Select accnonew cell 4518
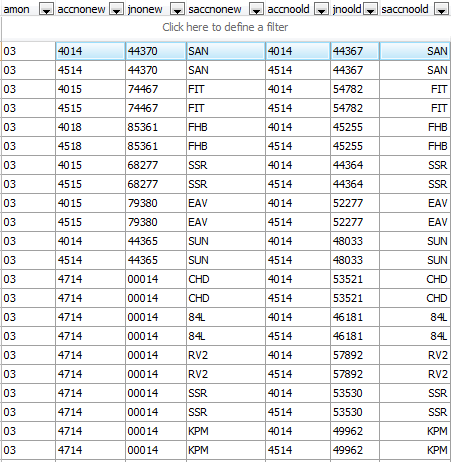Screen dimensions: 451x462 pos(90,146)
